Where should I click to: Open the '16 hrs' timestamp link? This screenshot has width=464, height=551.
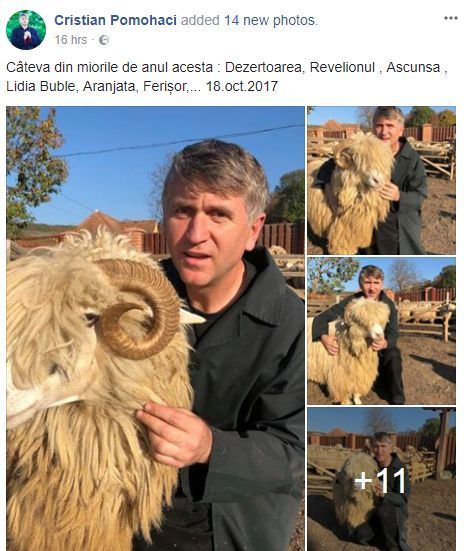71,40
